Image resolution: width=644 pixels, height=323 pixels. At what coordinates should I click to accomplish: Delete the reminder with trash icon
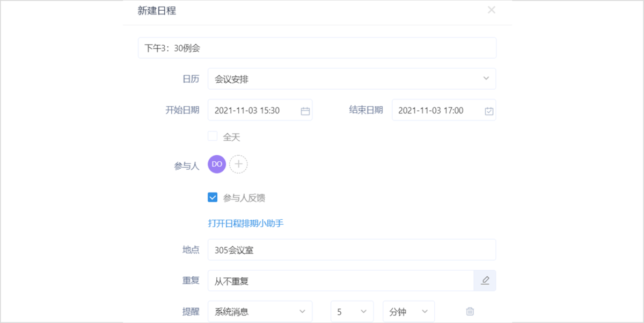pos(470,311)
